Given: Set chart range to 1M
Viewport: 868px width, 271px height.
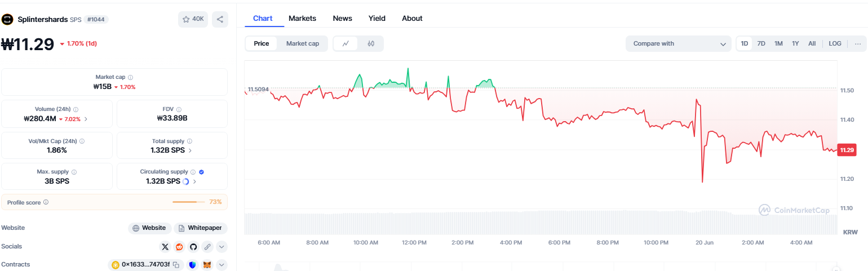Looking at the screenshot, I should pos(778,43).
